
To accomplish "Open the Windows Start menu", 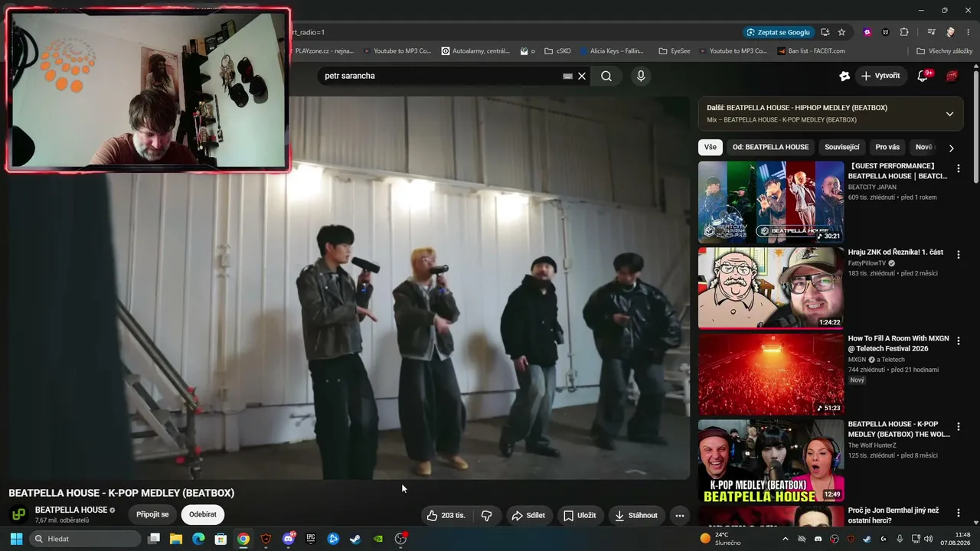I will [16, 539].
